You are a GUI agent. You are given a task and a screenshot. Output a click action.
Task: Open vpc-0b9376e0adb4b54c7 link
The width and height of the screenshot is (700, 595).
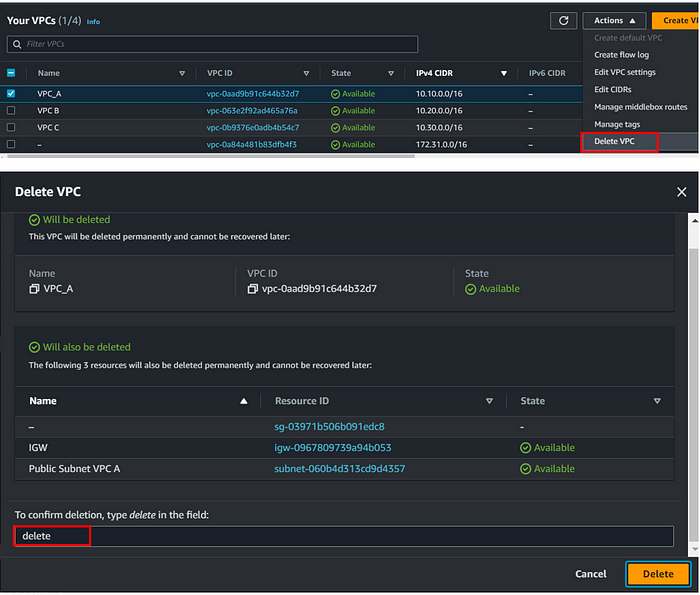pos(253,128)
